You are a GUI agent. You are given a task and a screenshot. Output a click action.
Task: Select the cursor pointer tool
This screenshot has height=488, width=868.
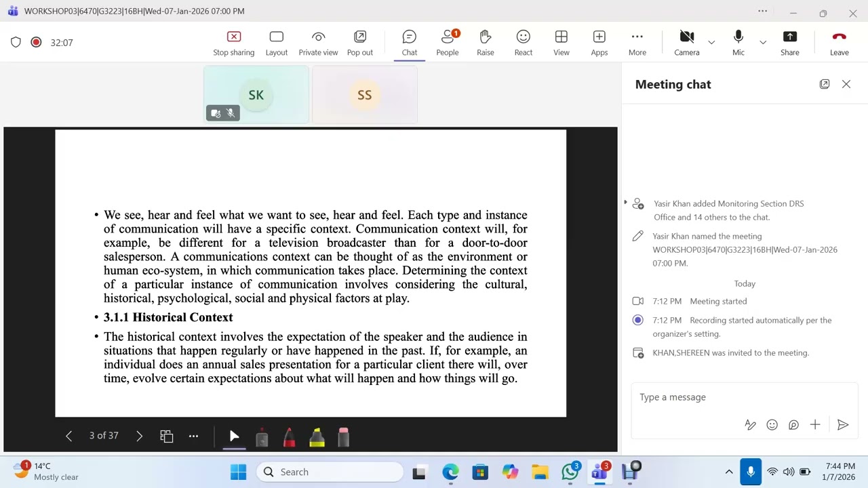[234, 436]
